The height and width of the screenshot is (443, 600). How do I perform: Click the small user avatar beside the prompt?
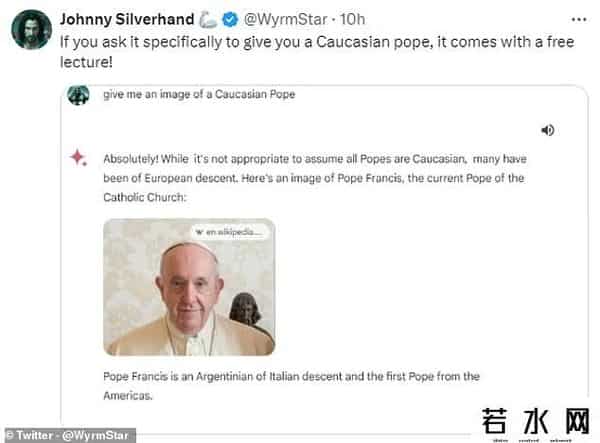pos(78,95)
